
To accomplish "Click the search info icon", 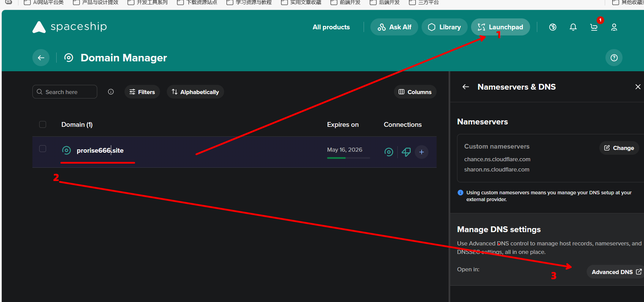I will tap(111, 92).
